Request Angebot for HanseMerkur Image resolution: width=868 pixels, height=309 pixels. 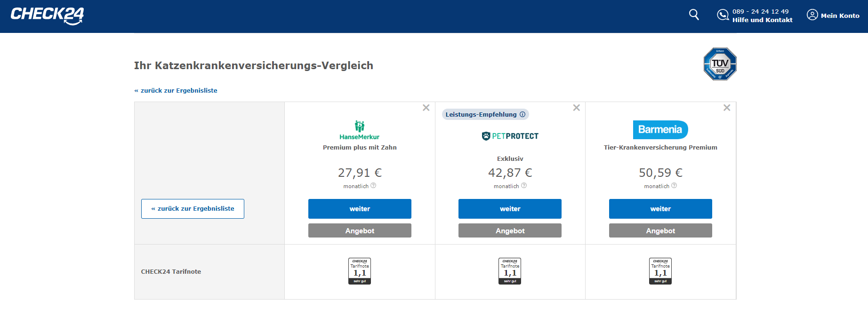pos(360,230)
